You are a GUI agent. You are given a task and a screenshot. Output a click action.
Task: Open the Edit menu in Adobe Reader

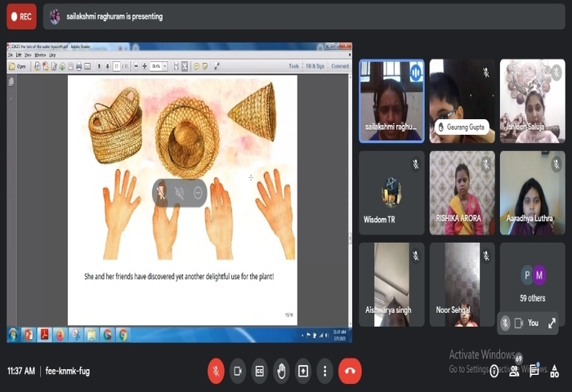point(19,55)
